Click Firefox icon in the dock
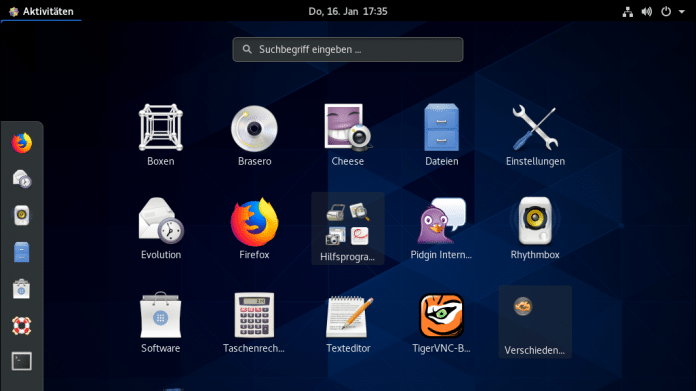 (22, 143)
